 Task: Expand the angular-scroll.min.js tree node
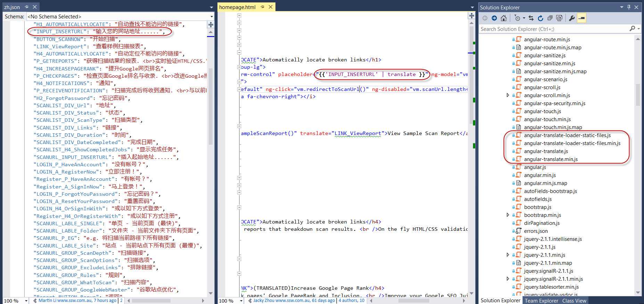tap(508, 95)
